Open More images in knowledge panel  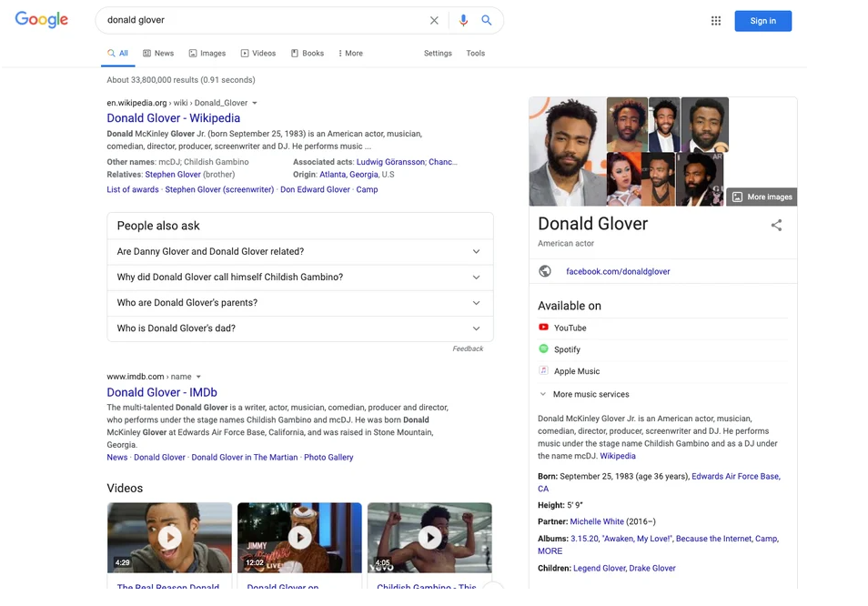[762, 197]
